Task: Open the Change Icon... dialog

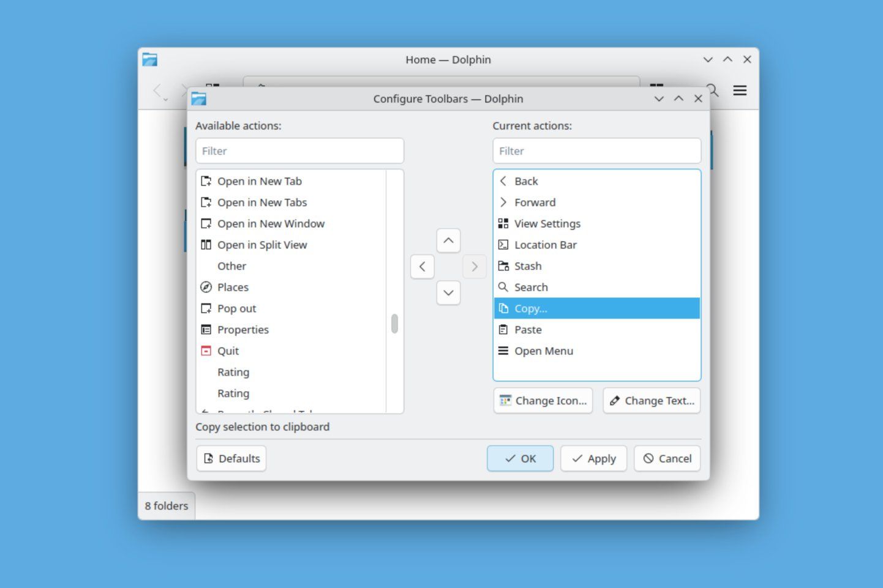Action: [x=543, y=401]
